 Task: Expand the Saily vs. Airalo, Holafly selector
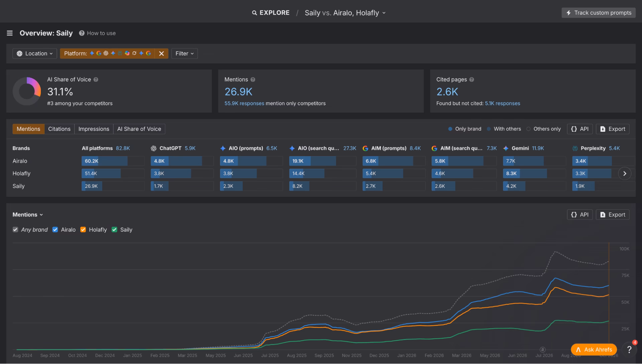tap(345, 13)
